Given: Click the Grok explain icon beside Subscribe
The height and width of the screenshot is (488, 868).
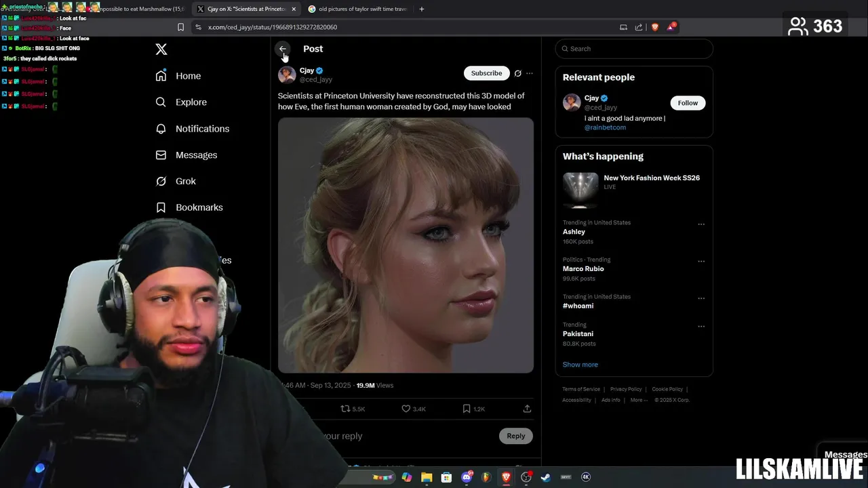Looking at the screenshot, I should pos(518,73).
